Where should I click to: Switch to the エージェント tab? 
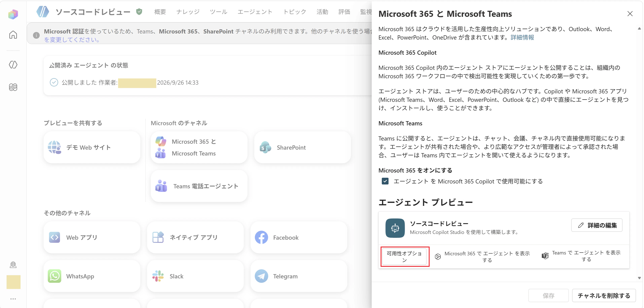(255, 12)
